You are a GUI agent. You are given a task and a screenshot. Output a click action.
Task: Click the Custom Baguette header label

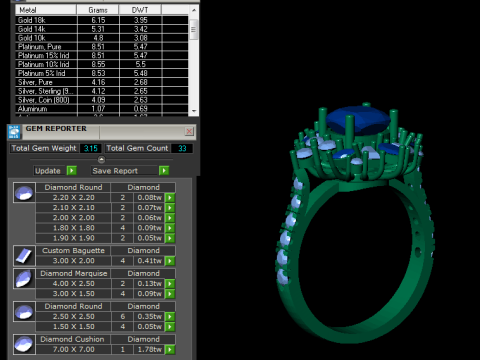click(x=73, y=251)
